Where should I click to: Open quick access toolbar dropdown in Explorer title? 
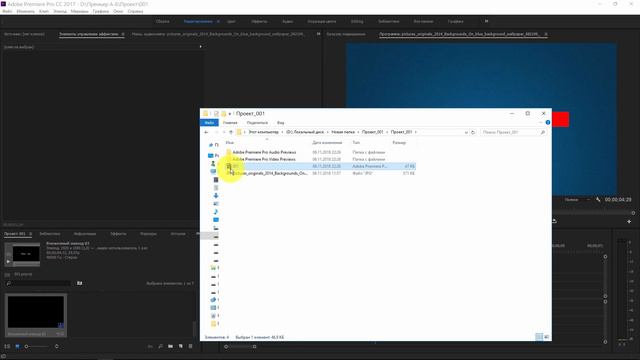click(230, 114)
